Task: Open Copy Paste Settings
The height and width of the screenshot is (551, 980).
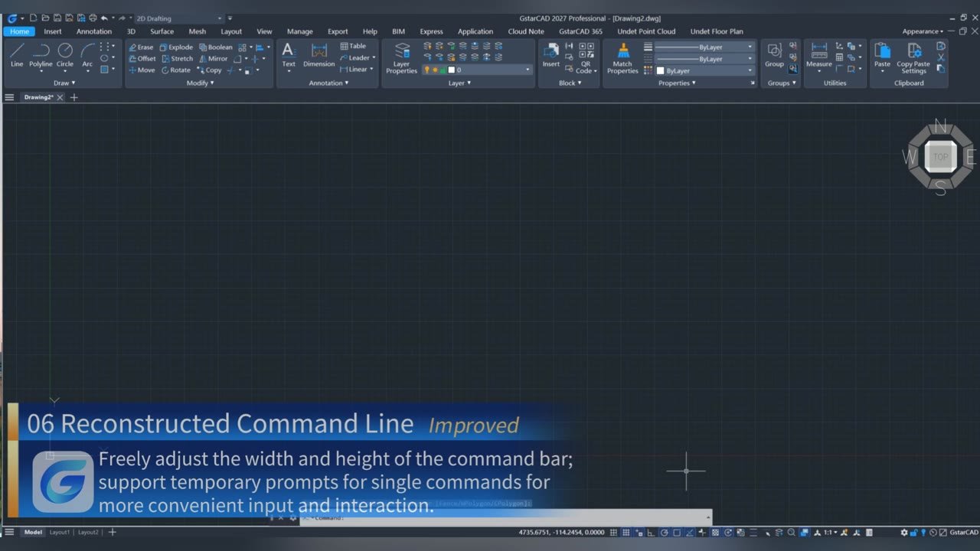Action: click(913, 58)
